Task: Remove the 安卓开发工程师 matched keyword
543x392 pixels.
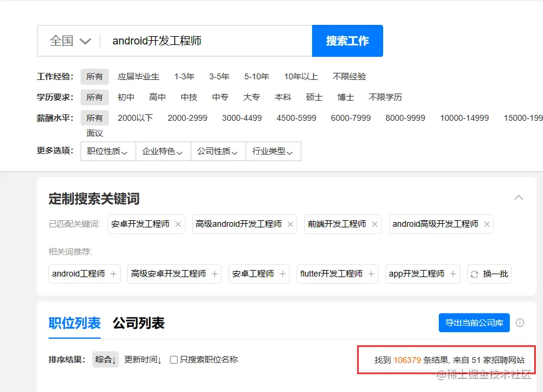Action: point(178,224)
